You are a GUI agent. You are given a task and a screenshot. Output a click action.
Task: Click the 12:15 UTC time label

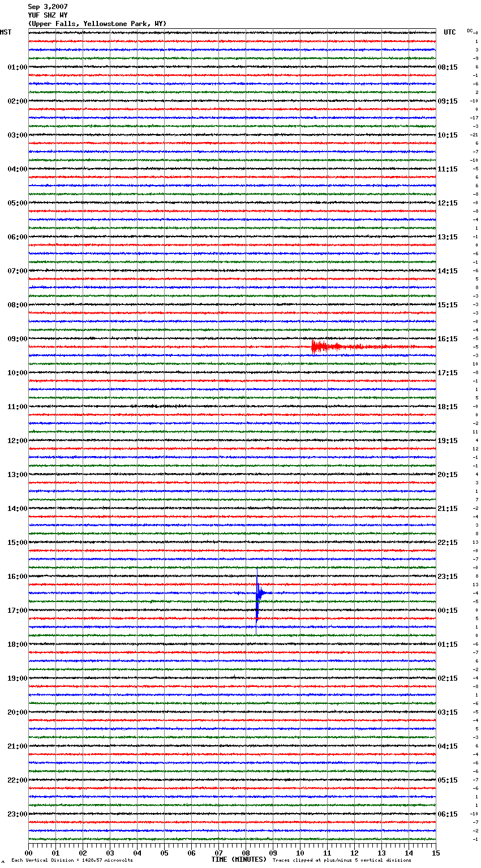[448, 203]
